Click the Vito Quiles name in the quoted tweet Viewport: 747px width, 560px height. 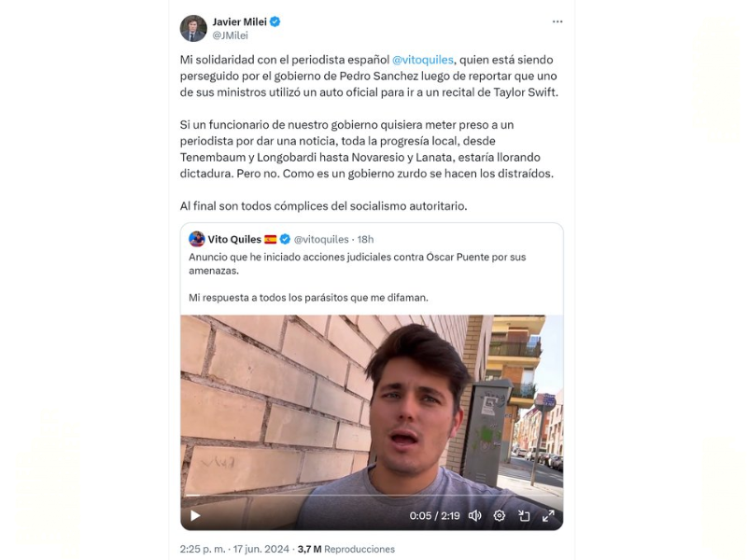click(234, 239)
